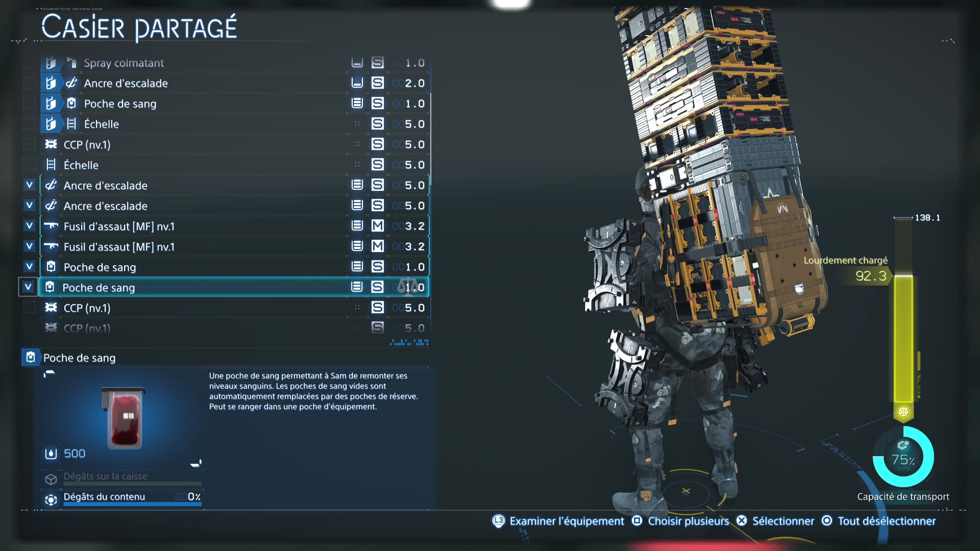Click the Dégâts du contenu icon
Viewport: 980px width, 551px height.
[51, 500]
